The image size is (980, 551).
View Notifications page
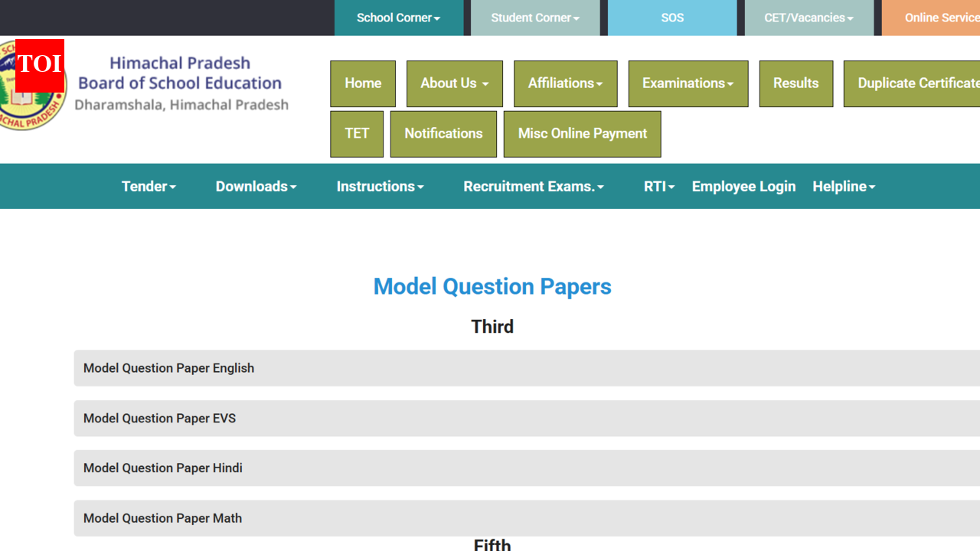coord(443,134)
